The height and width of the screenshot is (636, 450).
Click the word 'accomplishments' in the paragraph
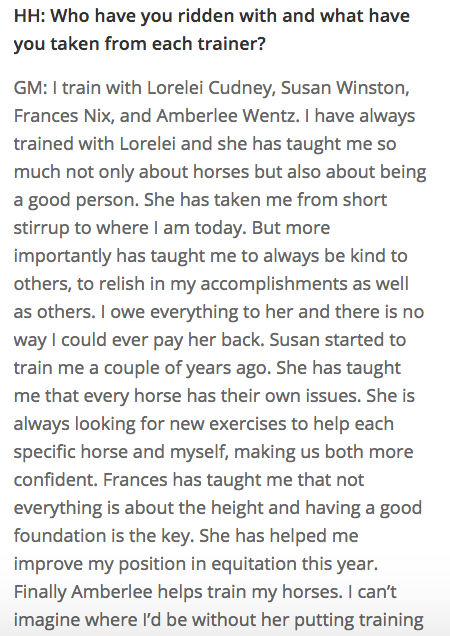(x=274, y=284)
